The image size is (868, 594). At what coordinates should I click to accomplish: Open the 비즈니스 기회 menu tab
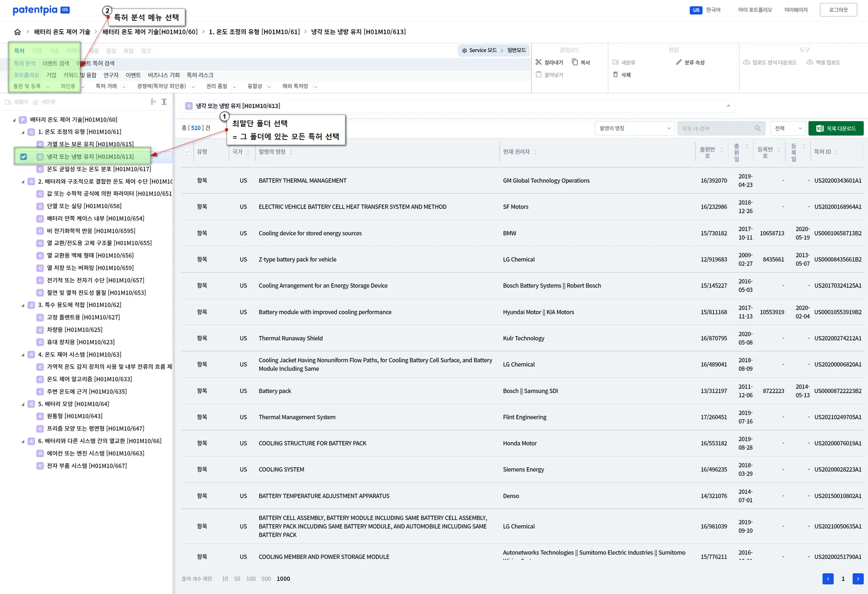(x=164, y=75)
